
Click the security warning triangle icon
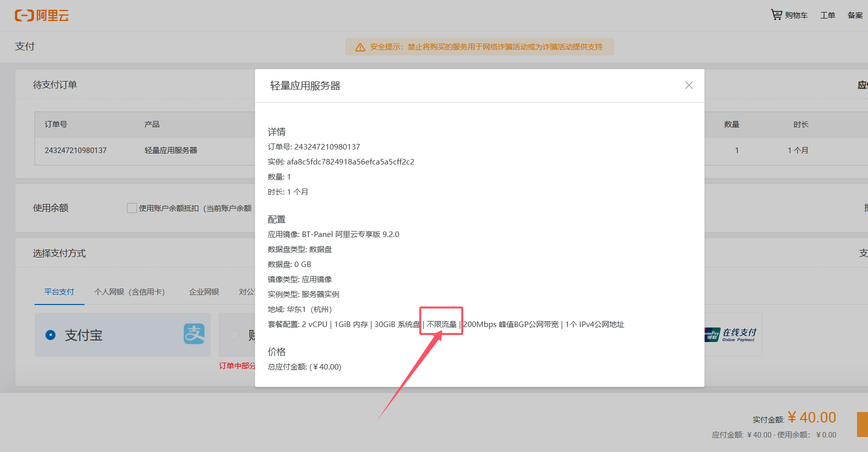click(x=360, y=47)
